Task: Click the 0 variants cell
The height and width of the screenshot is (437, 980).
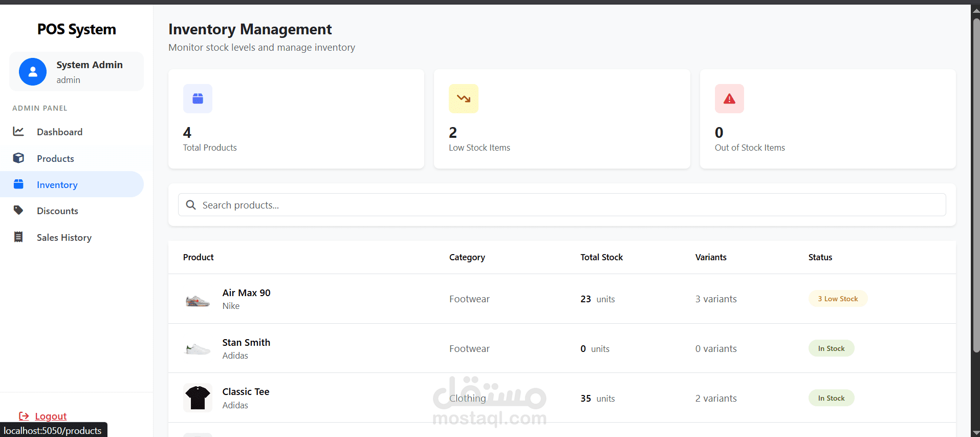Action: coord(716,349)
